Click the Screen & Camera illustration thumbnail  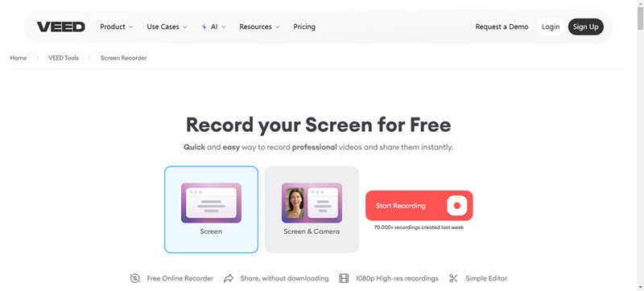point(312,203)
